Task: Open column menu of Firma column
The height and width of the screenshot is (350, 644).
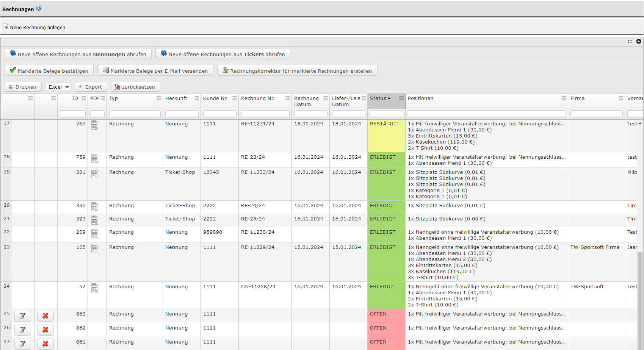Action: pyautogui.click(x=621, y=98)
